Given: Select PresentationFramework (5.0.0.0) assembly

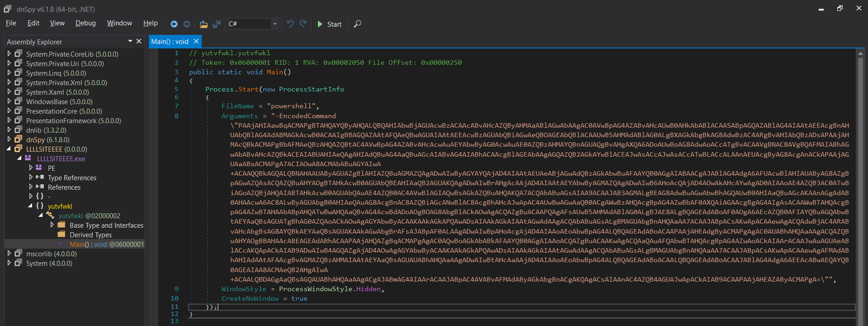Looking at the screenshot, I should tap(73, 121).
